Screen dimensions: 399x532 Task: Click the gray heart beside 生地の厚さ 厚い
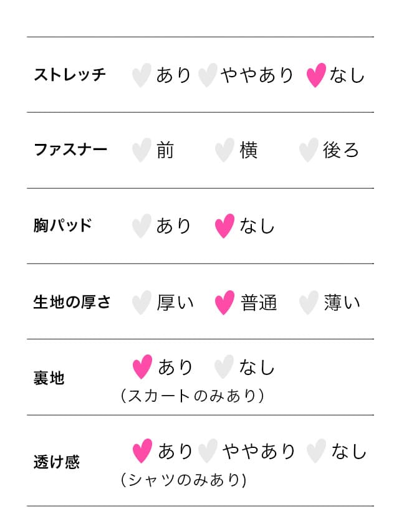click(x=142, y=303)
